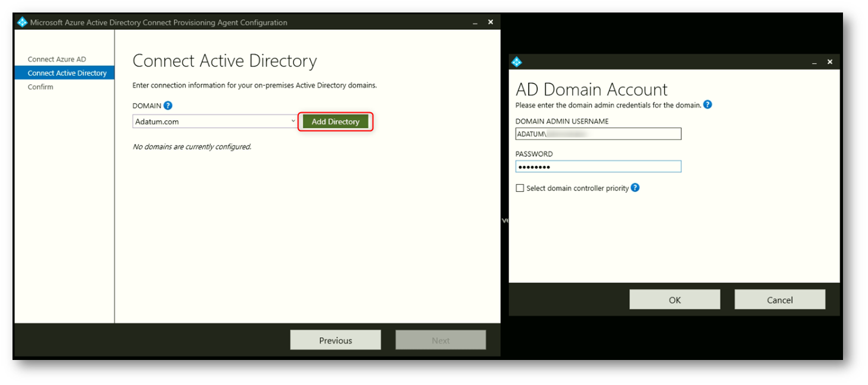Enable Select domain controller priority checkbox
This screenshot has height=385, width=868.
coord(520,188)
